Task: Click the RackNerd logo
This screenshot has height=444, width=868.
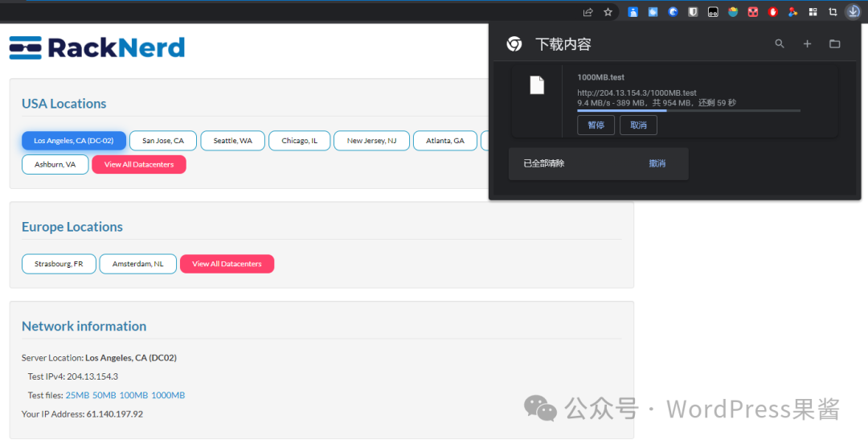Action: pos(97,47)
